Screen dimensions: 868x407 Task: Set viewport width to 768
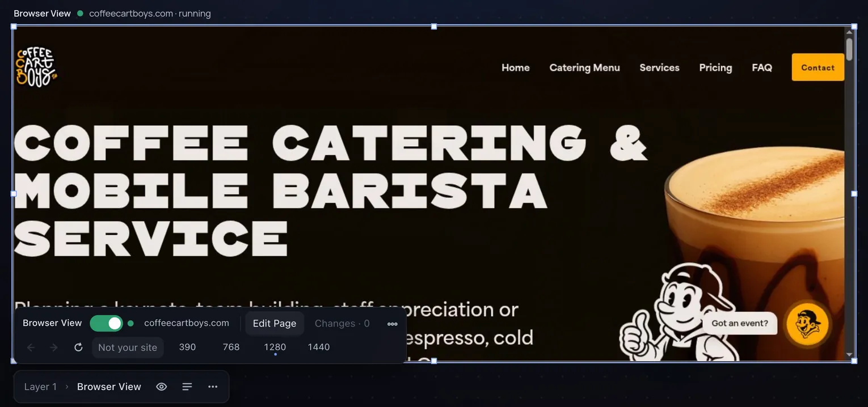(x=231, y=347)
